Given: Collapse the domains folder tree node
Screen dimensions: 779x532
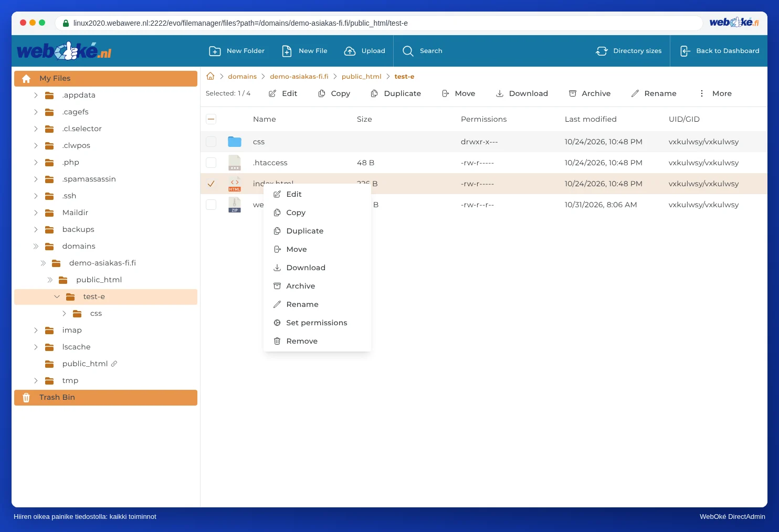Looking at the screenshot, I should [x=36, y=246].
